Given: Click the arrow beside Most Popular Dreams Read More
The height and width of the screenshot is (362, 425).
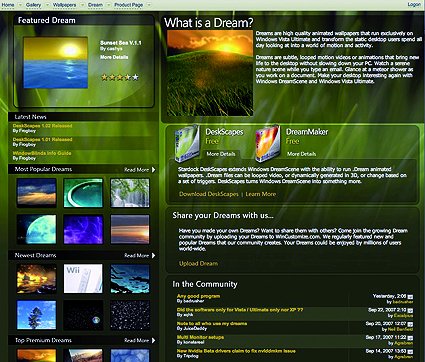Looking at the screenshot, I should [x=154, y=170].
